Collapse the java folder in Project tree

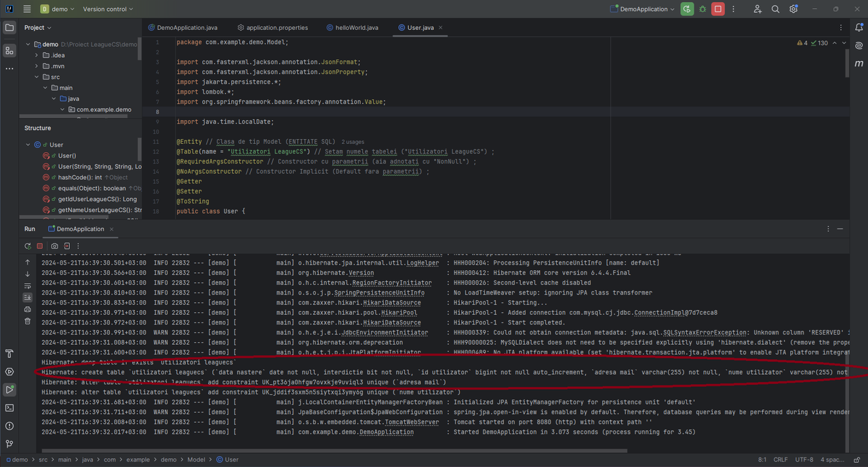[x=54, y=98]
